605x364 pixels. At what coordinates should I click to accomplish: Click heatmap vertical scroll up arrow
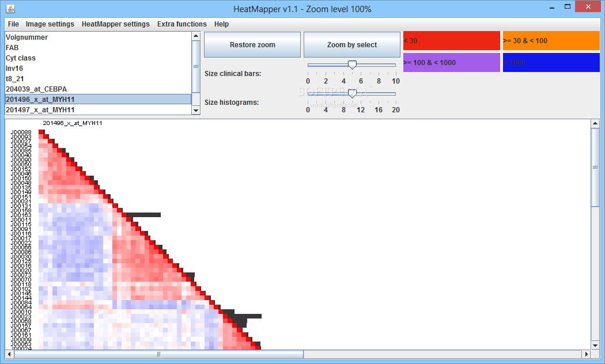point(595,123)
